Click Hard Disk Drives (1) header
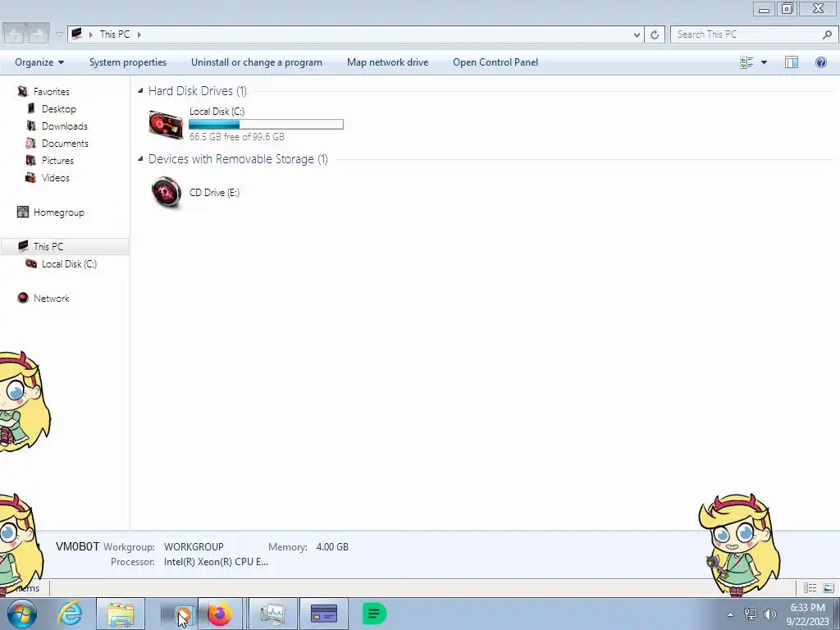The height and width of the screenshot is (630, 840). click(197, 90)
